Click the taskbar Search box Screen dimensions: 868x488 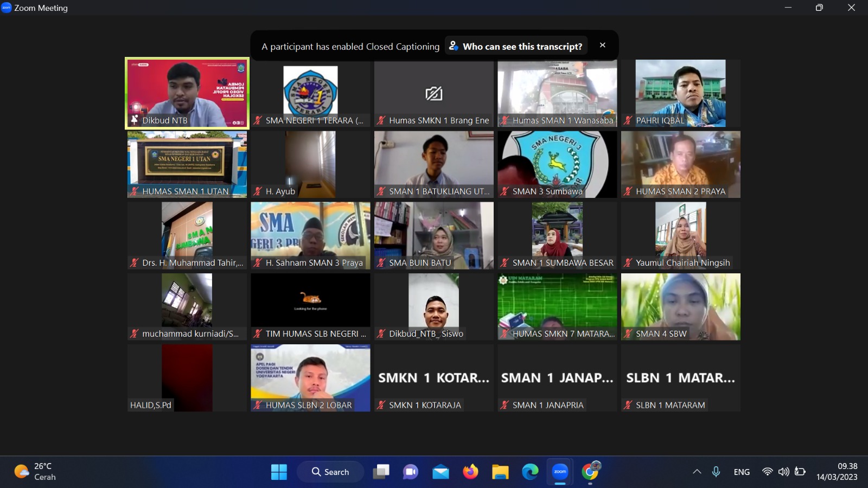click(x=330, y=472)
